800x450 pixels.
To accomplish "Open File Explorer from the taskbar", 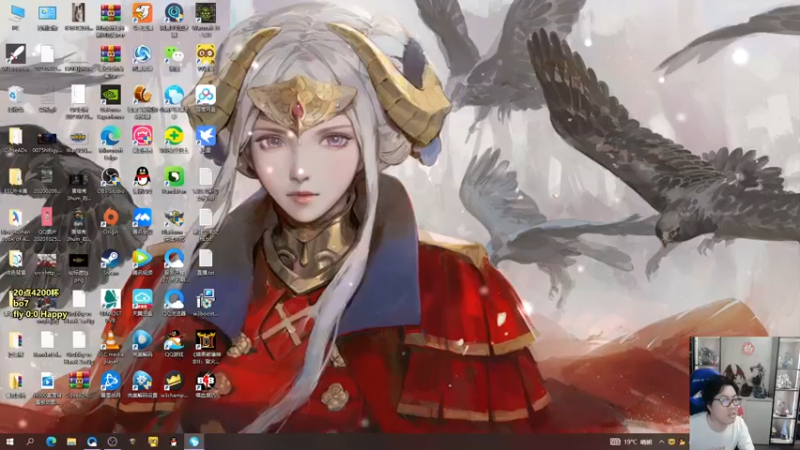I will coord(71,442).
